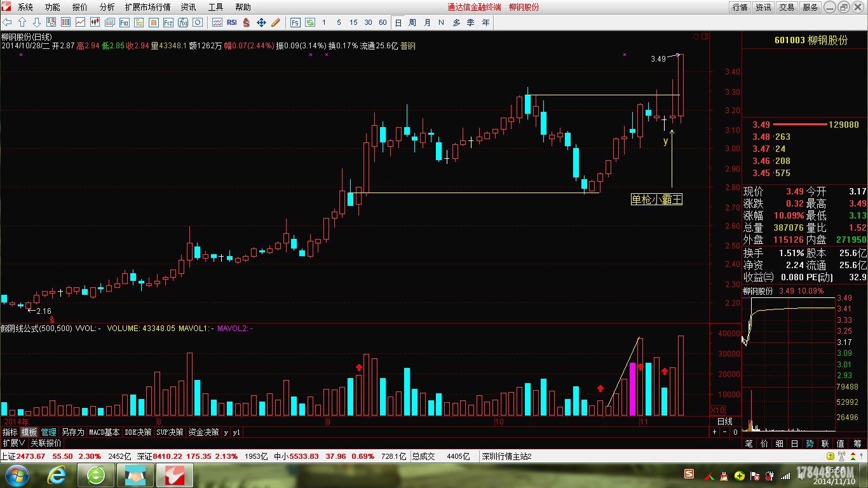
Task: Open the 分析 menu
Action: [x=107, y=7]
